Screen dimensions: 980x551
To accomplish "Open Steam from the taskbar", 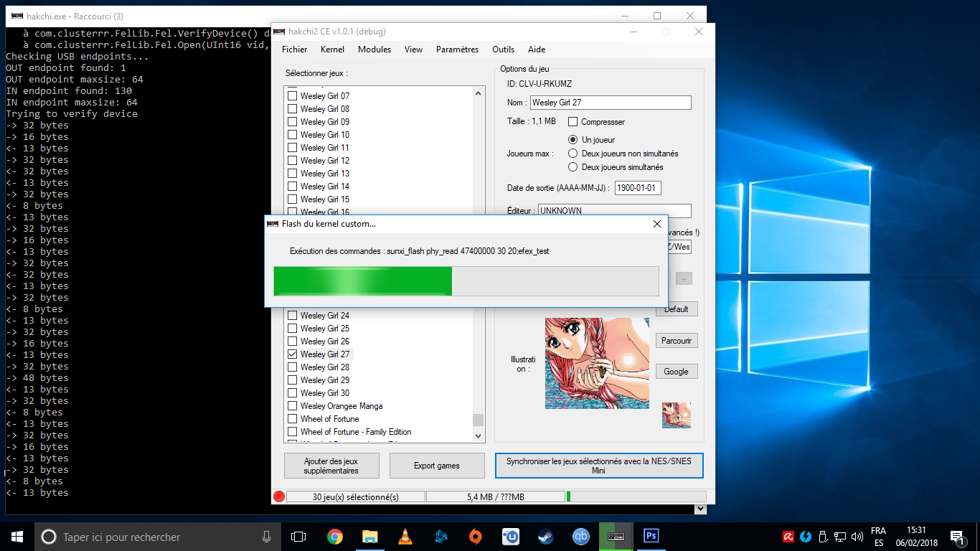I will click(x=546, y=537).
